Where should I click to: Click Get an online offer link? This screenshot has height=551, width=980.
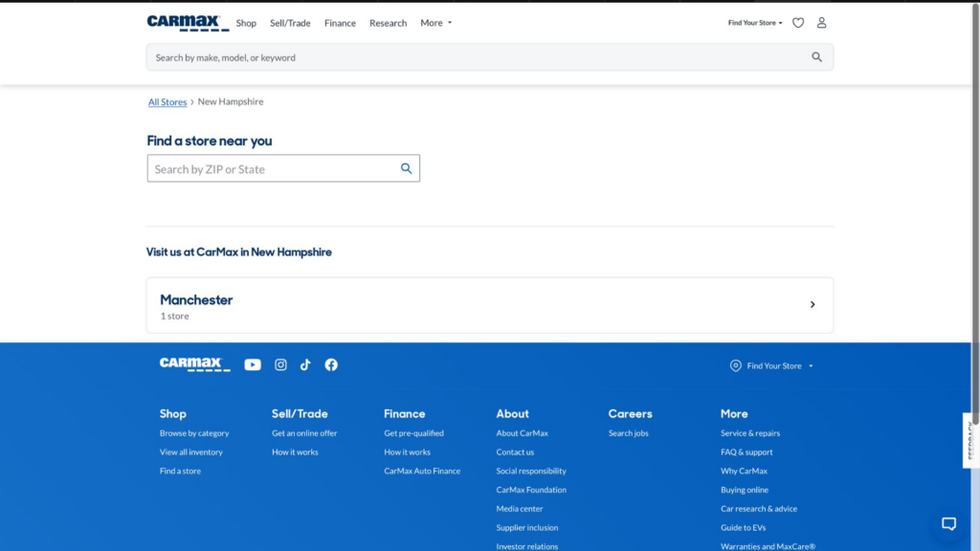304,433
